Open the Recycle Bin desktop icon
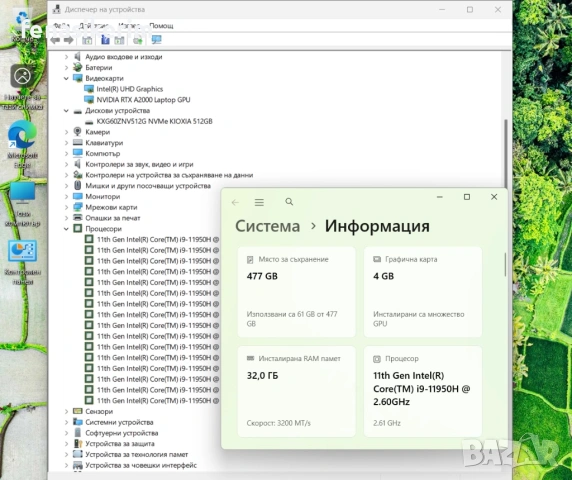Screen dimensions: 572x480 click(23, 26)
